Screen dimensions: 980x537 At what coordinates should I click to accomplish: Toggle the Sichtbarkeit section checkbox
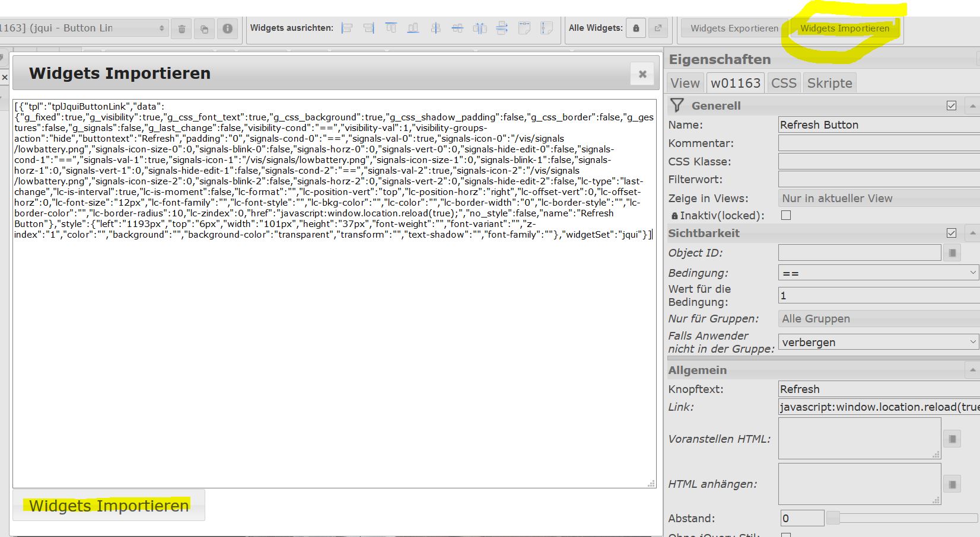pos(952,233)
